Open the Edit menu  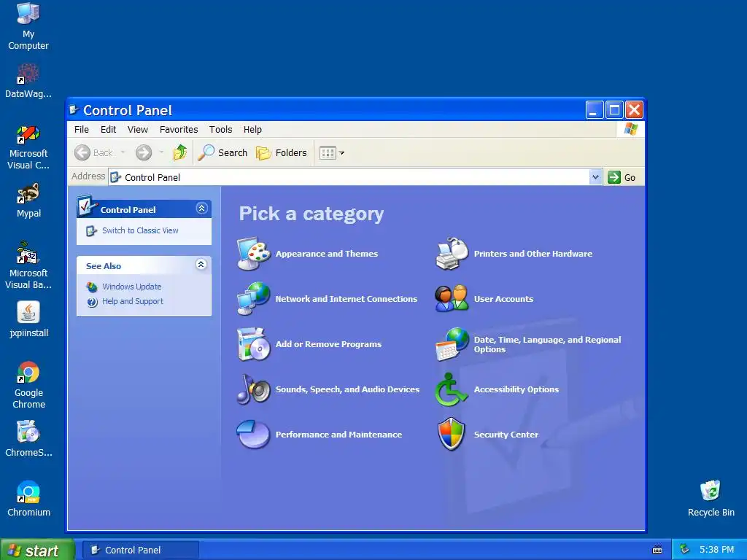(x=108, y=130)
